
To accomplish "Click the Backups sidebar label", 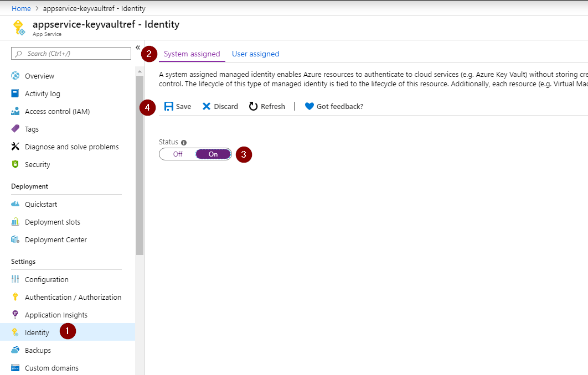I will (38, 350).
